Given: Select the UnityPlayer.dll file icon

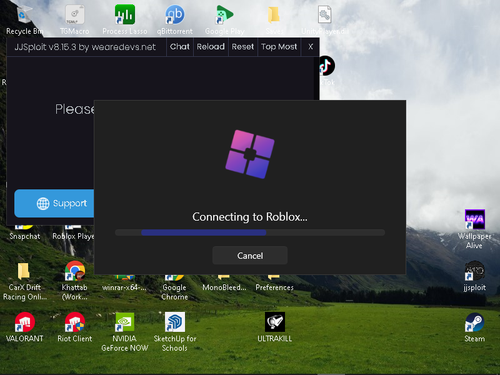Looking at the screenshot, I should (x=325, y=19).
